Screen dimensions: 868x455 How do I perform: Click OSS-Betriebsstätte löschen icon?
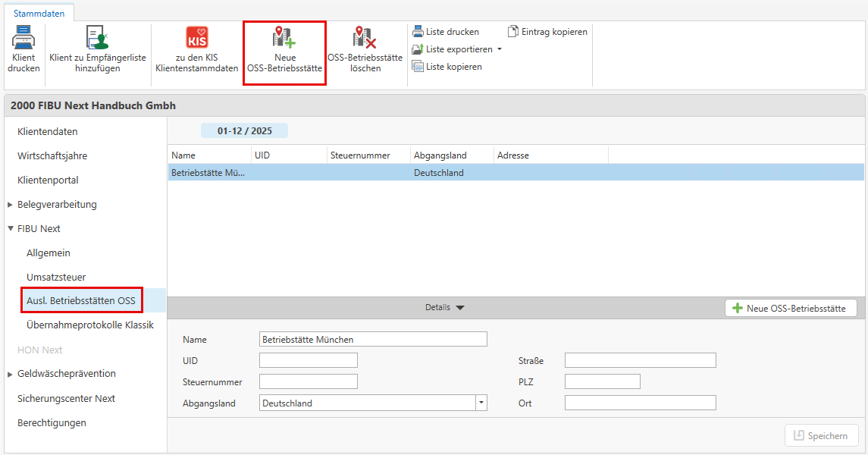(365, 38)
